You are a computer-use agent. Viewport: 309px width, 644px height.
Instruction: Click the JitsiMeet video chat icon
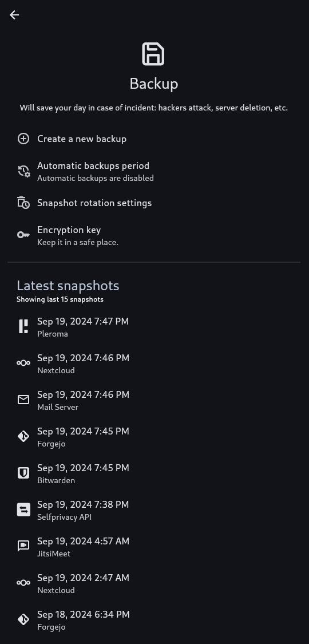(x=23, y=546)
